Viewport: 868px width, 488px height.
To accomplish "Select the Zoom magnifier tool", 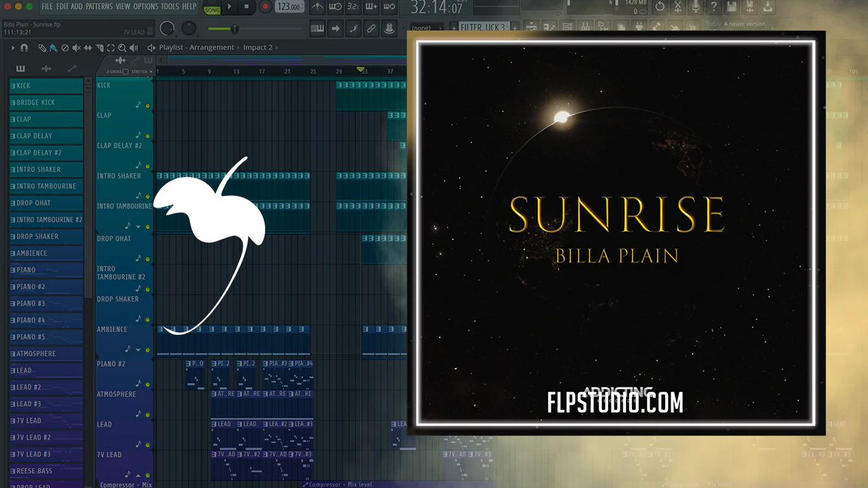I will pyautogui.click(x=122, y=48).
